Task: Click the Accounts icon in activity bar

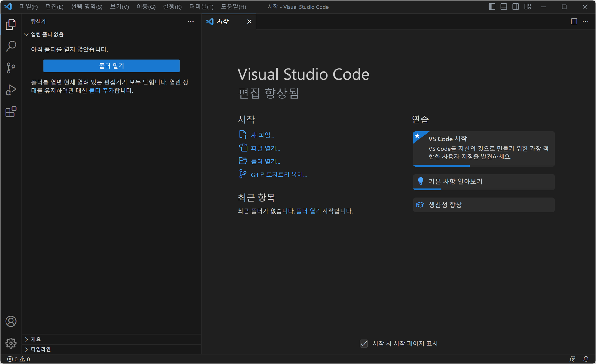Action: click(x=11, y=321)
